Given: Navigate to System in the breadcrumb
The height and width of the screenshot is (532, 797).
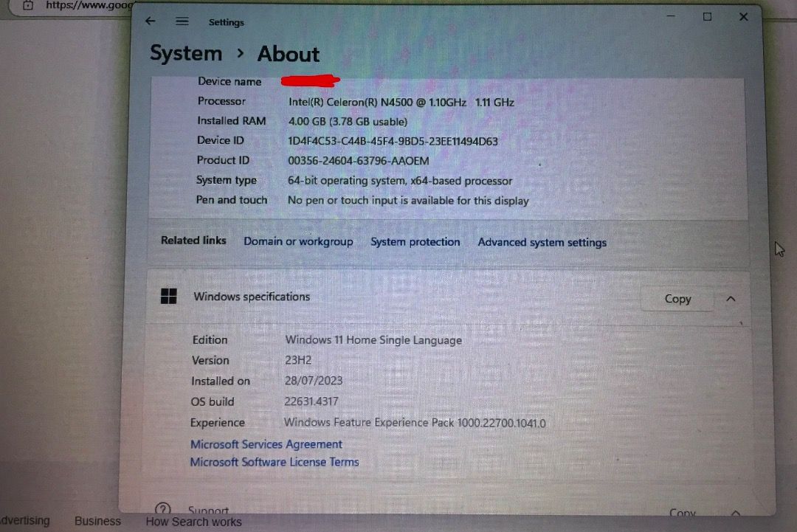Looking at the screenshot, I should pos(186,53).
